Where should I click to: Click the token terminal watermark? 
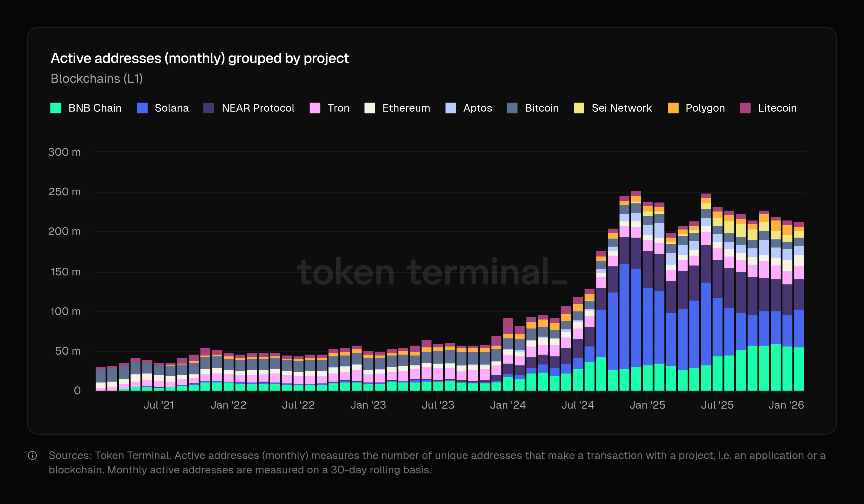coord(431,272)
